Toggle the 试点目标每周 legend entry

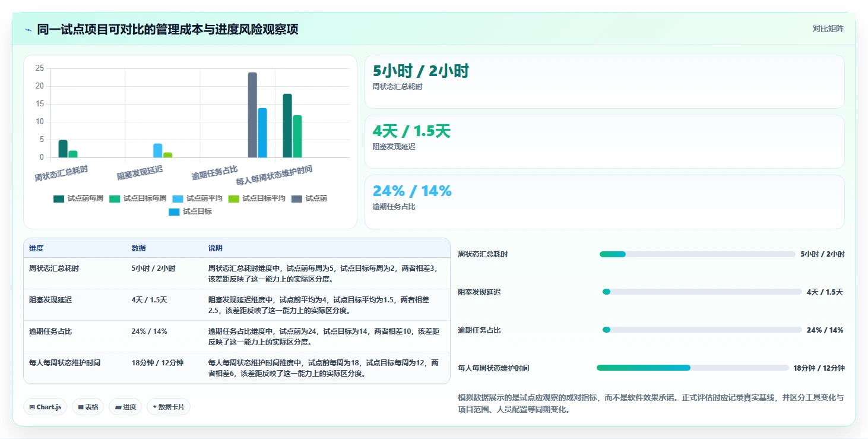tap(138, 198)
